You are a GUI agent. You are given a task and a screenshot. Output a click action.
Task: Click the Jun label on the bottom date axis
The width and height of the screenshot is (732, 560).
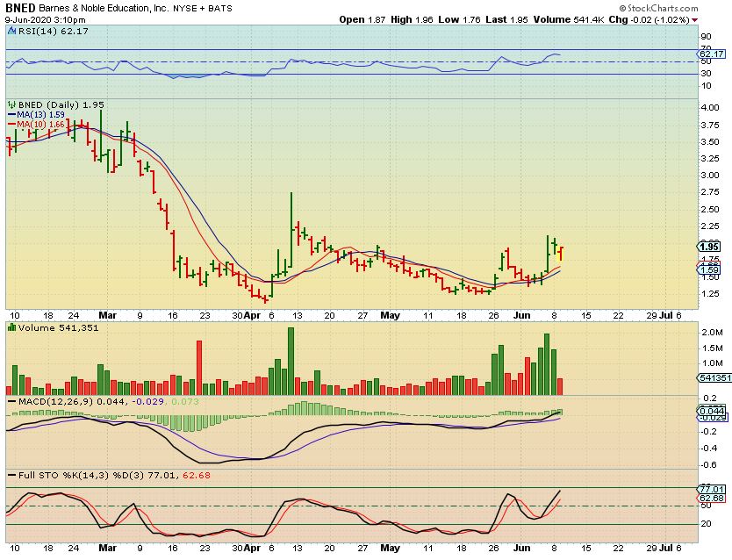tap(522, 548)
